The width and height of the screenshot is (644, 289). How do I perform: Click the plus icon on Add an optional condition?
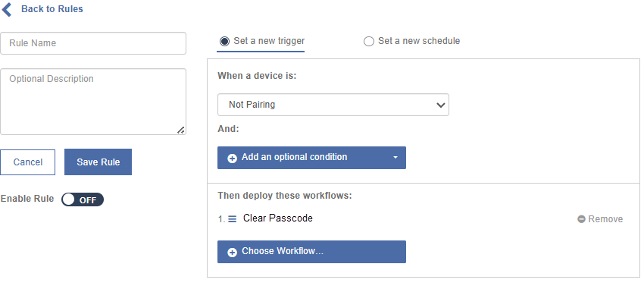[x=232, y=159]
